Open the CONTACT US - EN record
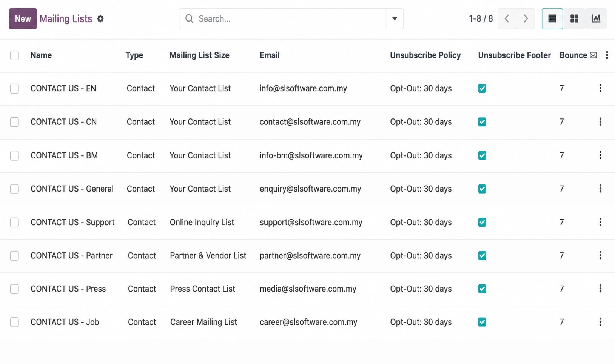This screenshot has height=364, width=615. point(63,88)
